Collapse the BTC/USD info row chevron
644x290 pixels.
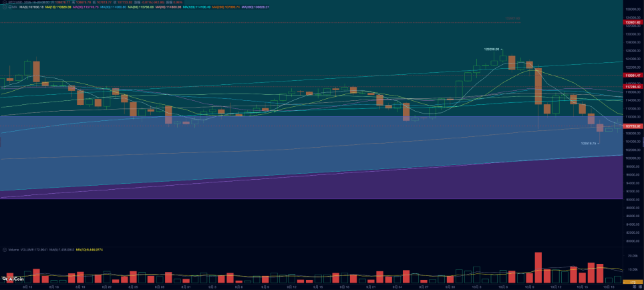point(5,3)
